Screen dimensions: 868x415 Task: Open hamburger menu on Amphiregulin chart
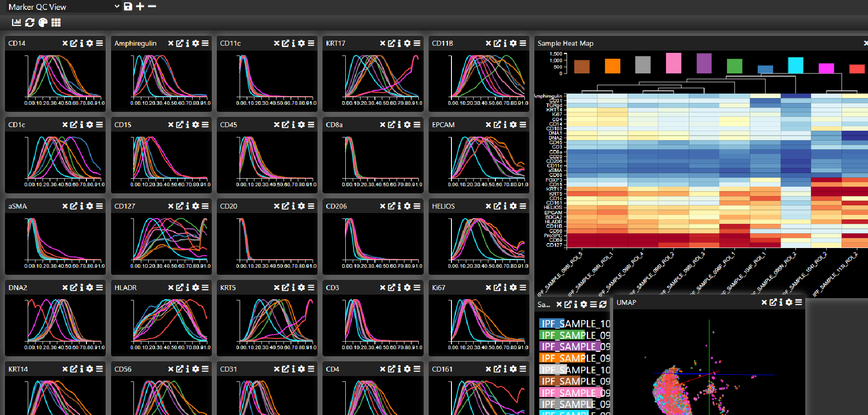pyautogui.click(x=205, y=43)
